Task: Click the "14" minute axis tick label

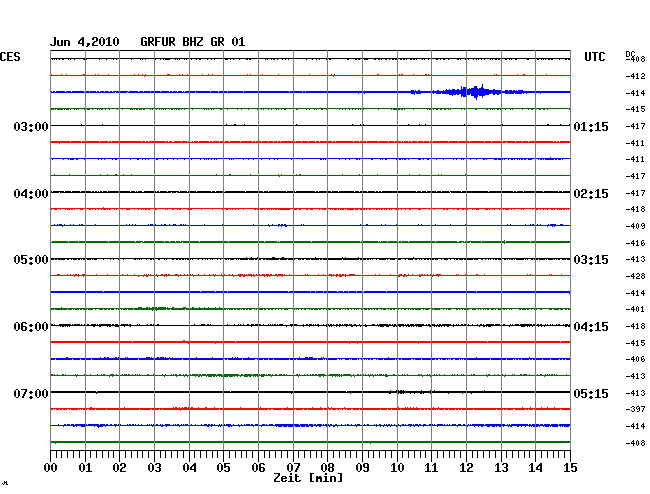Action: [x=535, y=468]
